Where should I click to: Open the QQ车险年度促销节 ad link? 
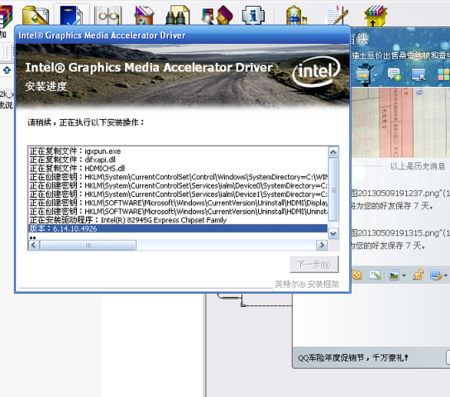point(353,358)
